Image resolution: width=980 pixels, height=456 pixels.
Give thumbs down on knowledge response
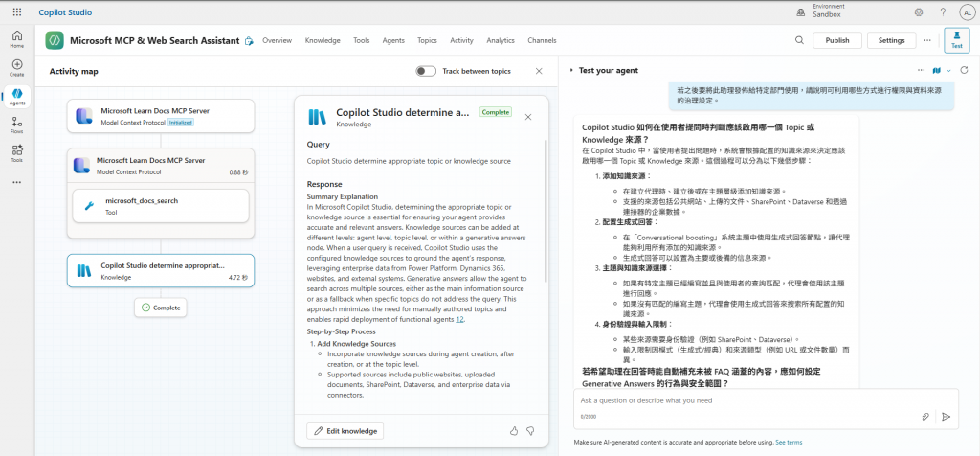pyautogui.click(x=530, y=431)
